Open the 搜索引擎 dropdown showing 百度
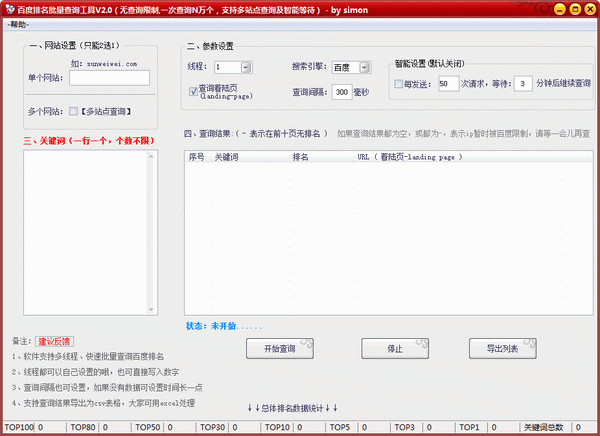This screenshot has width=600, height=436. [x=364, y=68]
